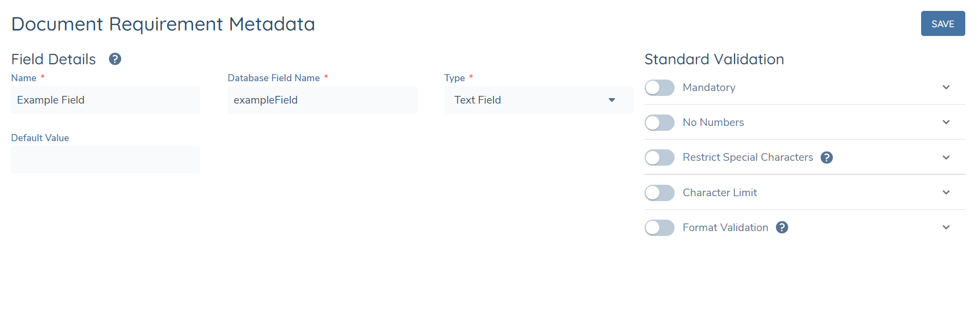The image size is (980, 315).
Task: Enable Restrict Special Characters
Action: tap(659, 157)
